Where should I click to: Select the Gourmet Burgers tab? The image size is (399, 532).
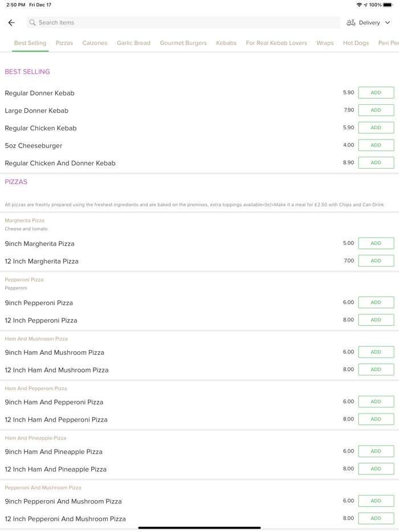point(183,43)
